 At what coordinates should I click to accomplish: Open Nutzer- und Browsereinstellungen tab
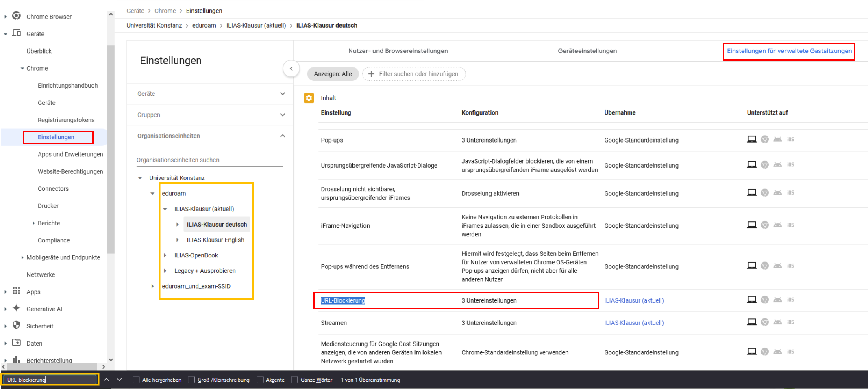[x=398, y=51]
